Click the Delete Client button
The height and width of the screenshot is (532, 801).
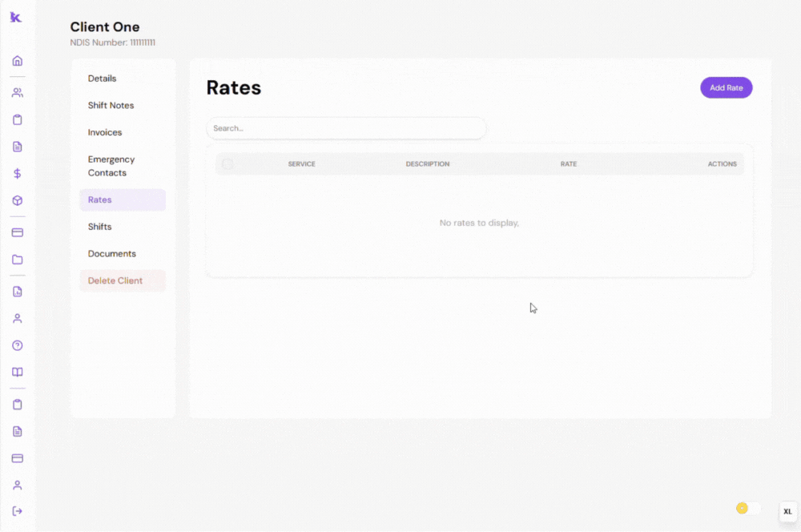coord(123,280)
